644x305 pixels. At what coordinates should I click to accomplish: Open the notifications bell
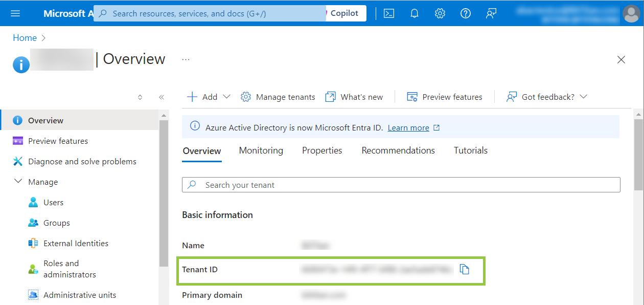tap(415, 13)
